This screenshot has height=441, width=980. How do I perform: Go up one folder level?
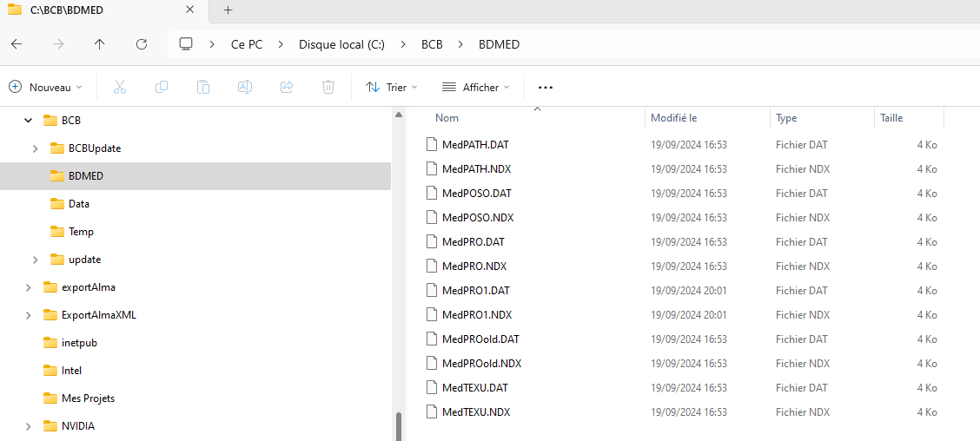point(100,44)
